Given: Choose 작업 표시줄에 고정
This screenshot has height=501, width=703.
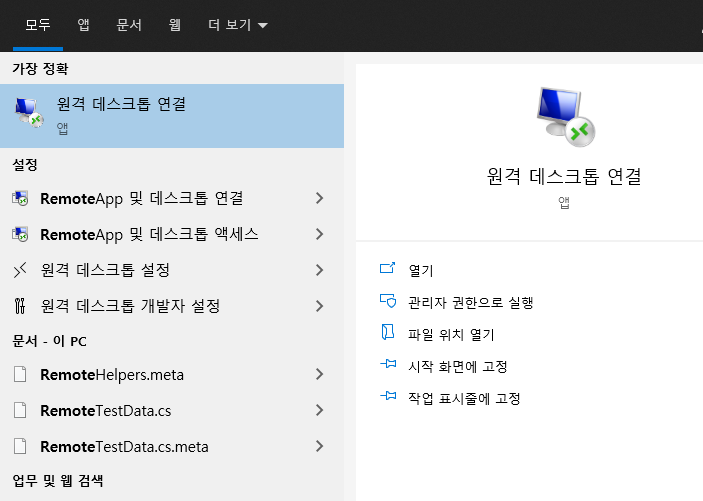Looking at the screenshot, I should coord(464,398).
